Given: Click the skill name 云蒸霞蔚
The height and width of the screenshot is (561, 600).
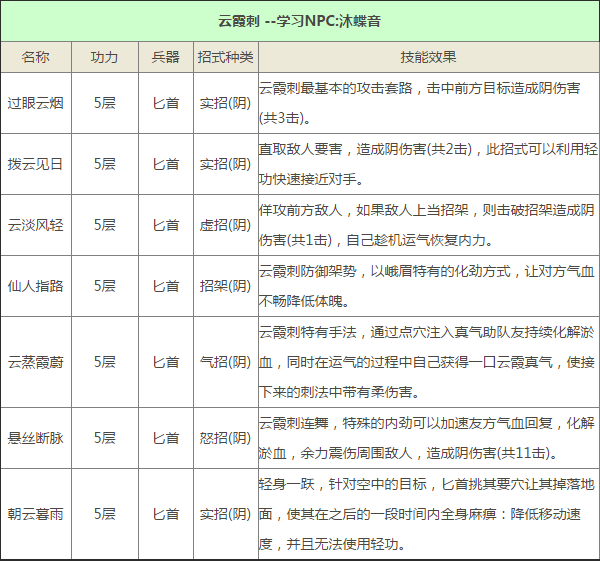Looking at the screenshot, I should coord(36,362).
